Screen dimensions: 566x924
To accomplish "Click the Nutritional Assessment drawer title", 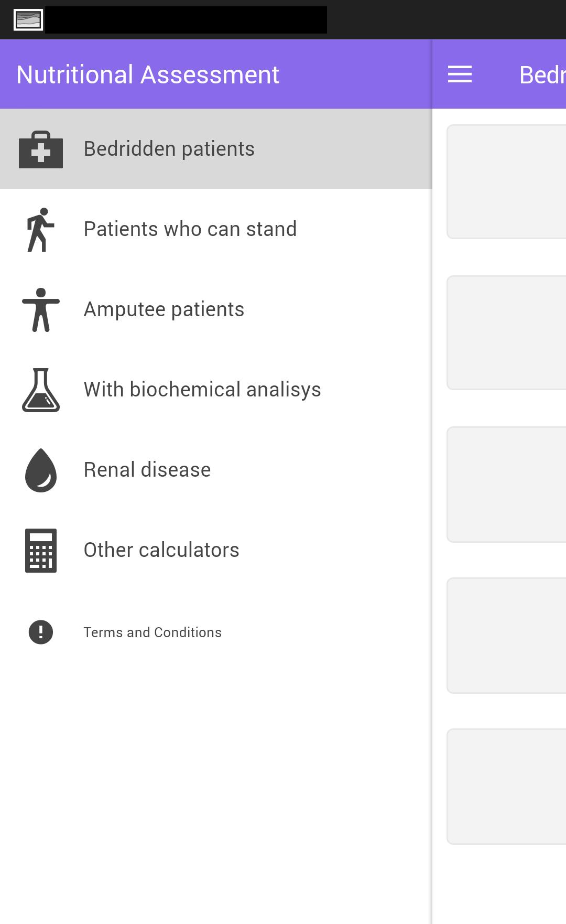I will (x=148, y=74).
